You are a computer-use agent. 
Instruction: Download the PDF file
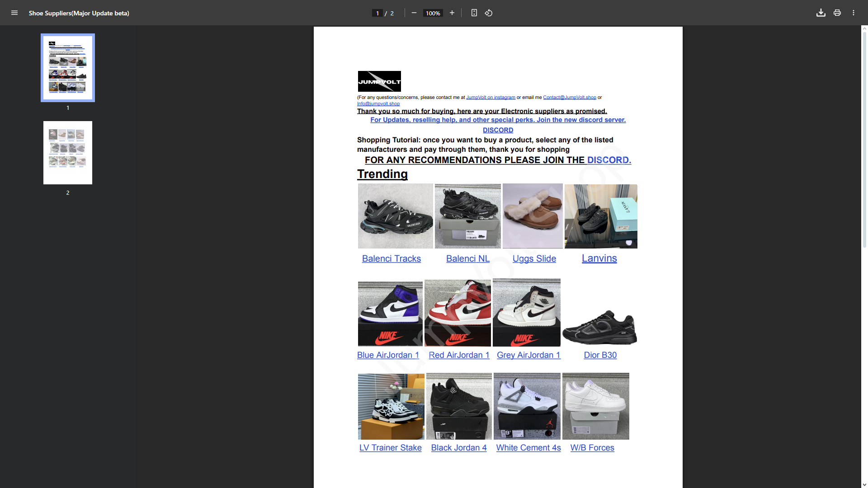pyautogui.click(x=821, y=13)
